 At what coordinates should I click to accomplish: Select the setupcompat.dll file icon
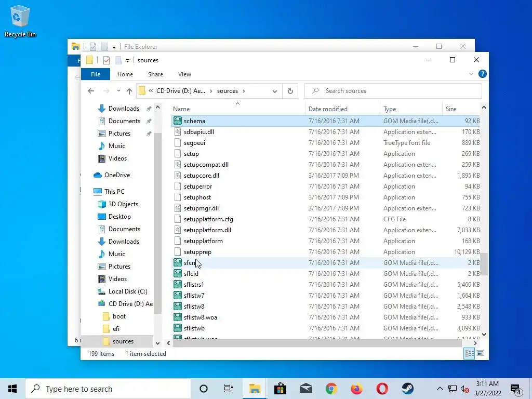[178, 165]
